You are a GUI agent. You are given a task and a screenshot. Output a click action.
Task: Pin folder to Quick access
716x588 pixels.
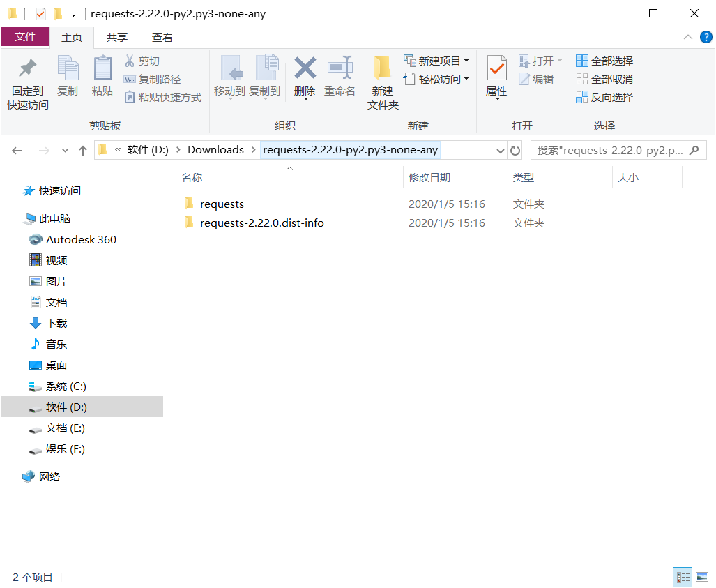click(27, 84)
